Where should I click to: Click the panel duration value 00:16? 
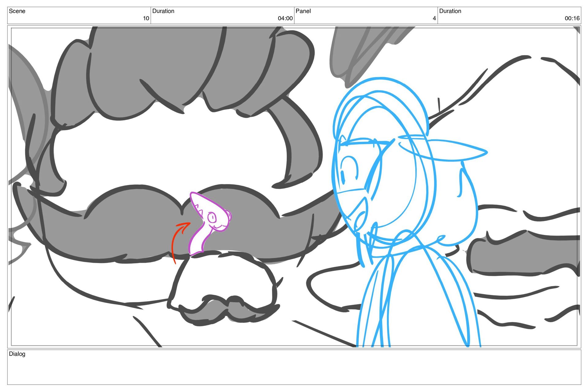572,18
